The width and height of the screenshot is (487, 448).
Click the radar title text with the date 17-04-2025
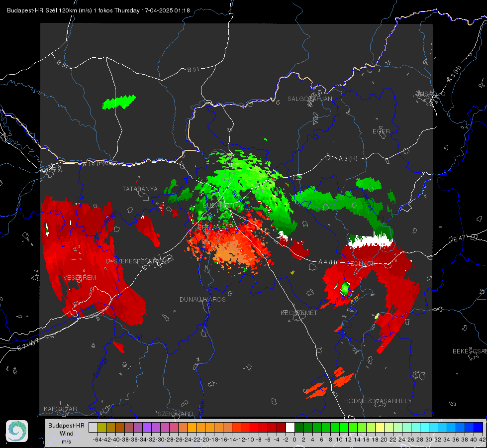98,10
